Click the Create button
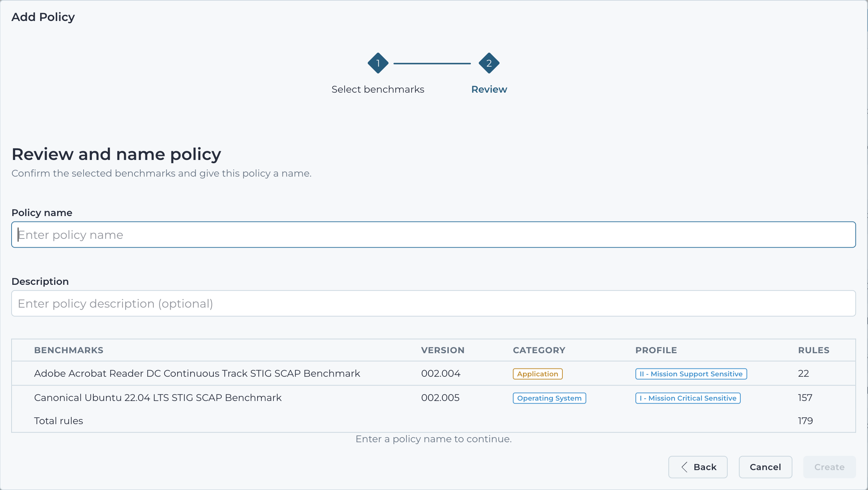 pos(829,467)
